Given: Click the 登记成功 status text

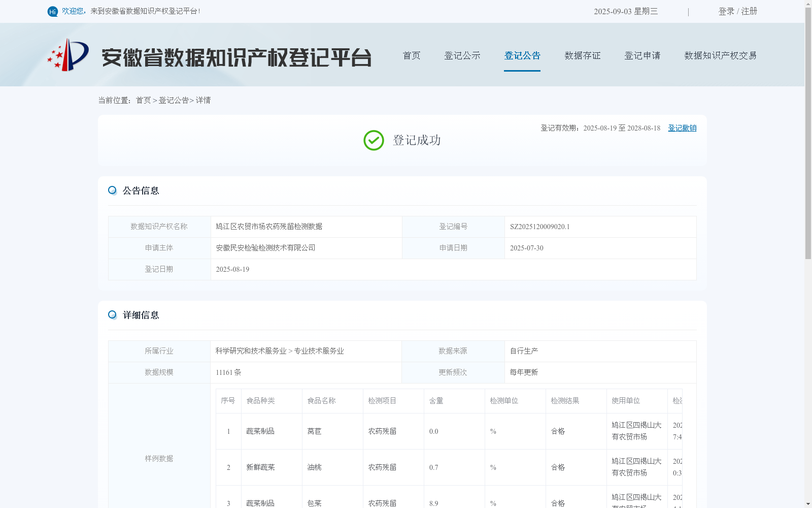Looking at the screenshot, I should [417, 140].
